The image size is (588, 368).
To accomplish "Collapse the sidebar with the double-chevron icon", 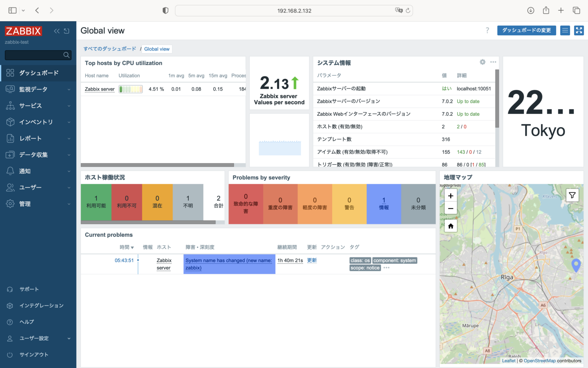I will pos(57,31).
